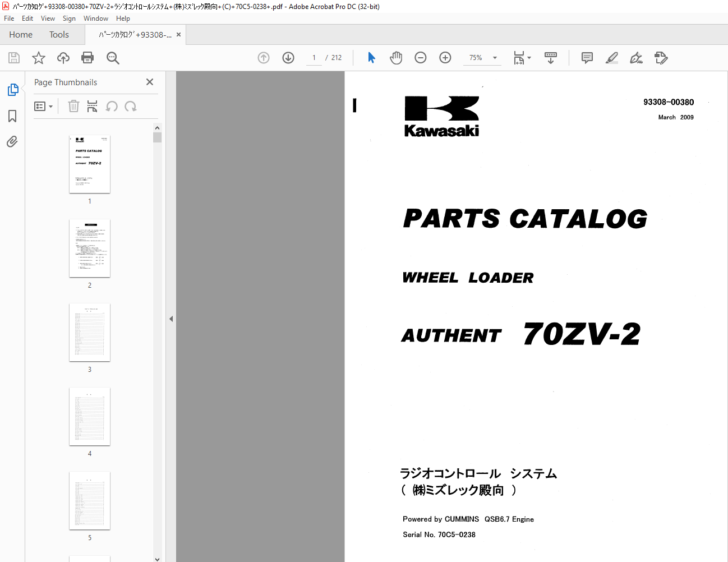This screenshot has height=562, width=728.
Task: Open the fit page options icon
Action: [522, 58]
